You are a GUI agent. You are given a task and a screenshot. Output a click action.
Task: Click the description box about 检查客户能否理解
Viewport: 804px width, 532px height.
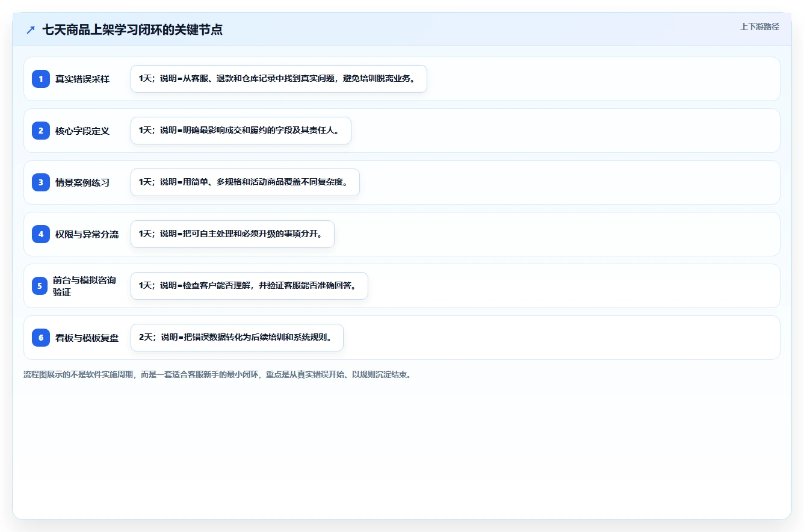tap(249, 286)
